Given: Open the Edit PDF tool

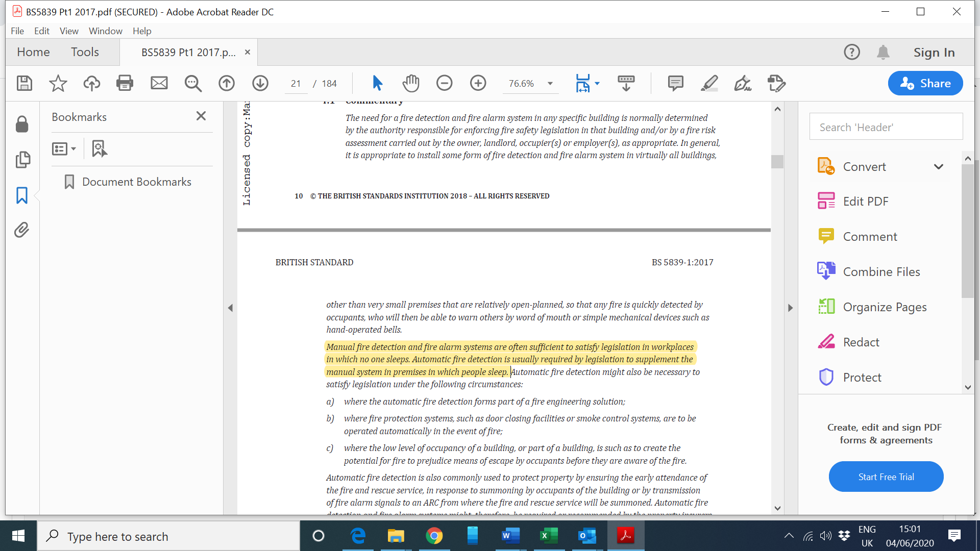Looking at the screenshot, I should pos(866,202).
